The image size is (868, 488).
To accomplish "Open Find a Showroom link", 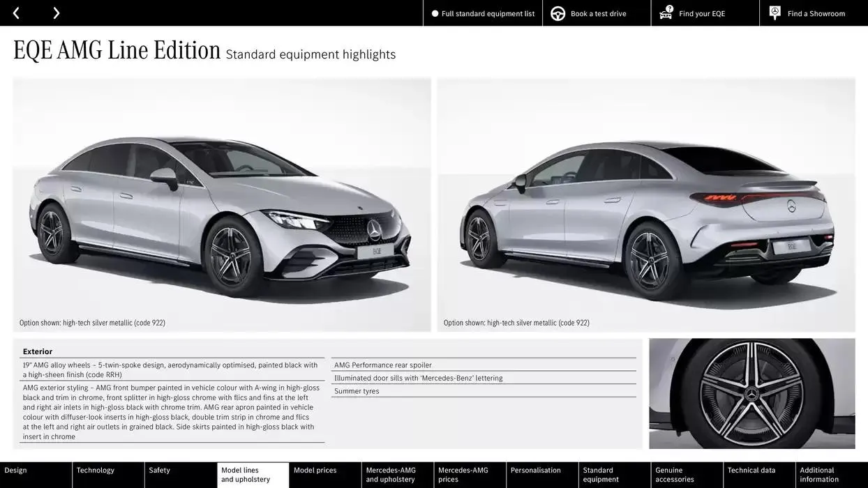I will (x=814, y=13).
